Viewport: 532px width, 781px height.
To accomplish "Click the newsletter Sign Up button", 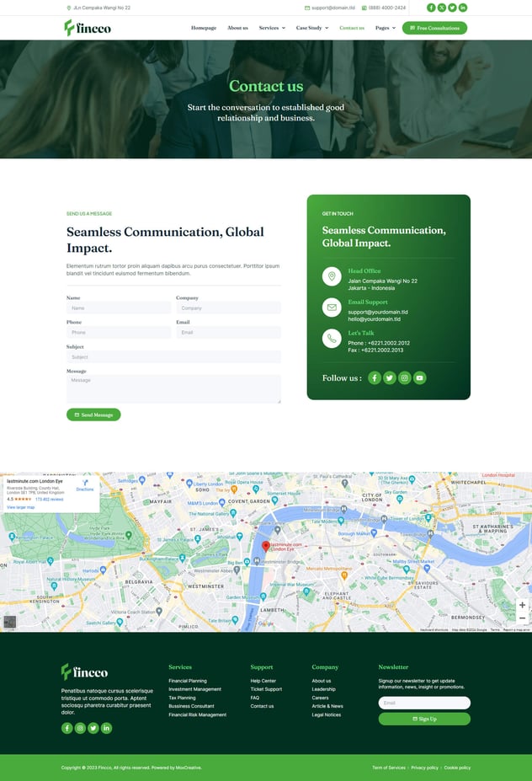I will click(x=424, y=719).
